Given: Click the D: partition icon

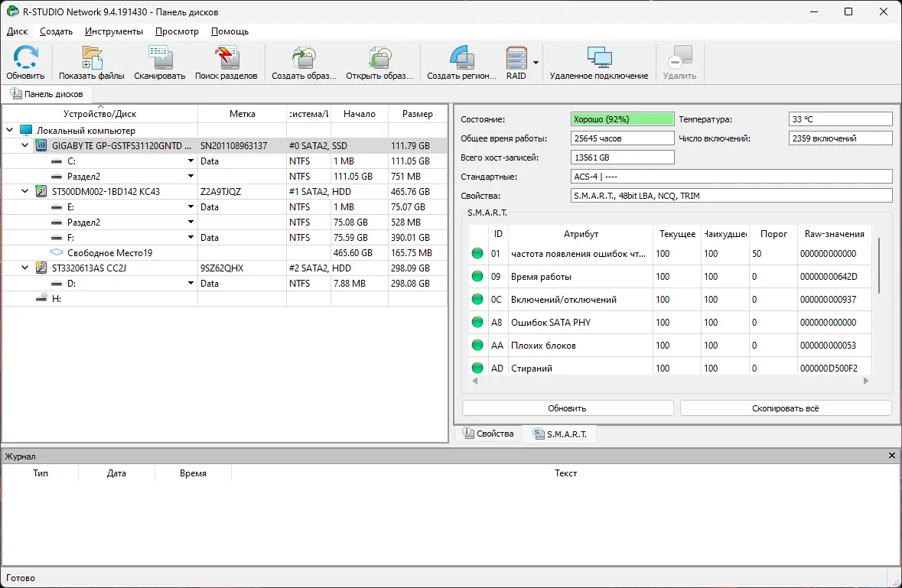Looking at the screenshot, I should [x=57, y=284].
